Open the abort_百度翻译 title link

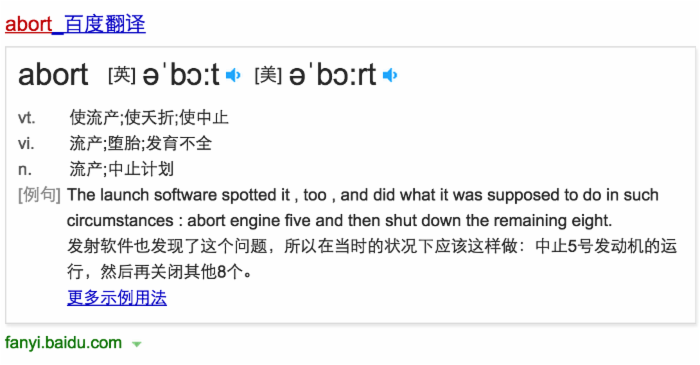click(x=75, y=24)
